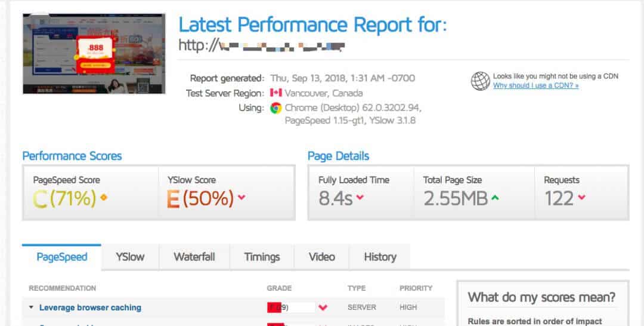The height and width of the screenshot is (326, 644).
Task: Open the website screenshot thumbnail
Action: tap(94, 54)
